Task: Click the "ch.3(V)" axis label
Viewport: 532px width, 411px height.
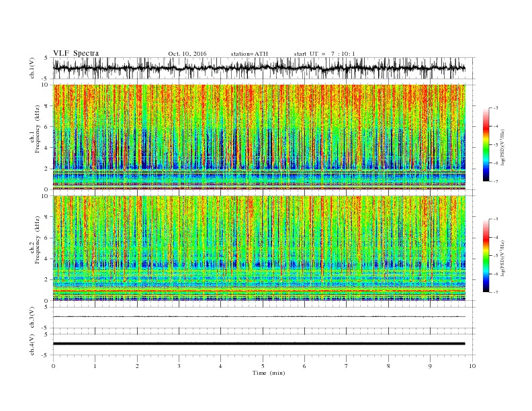Action: pyautogui.click(x=32, y=318)
